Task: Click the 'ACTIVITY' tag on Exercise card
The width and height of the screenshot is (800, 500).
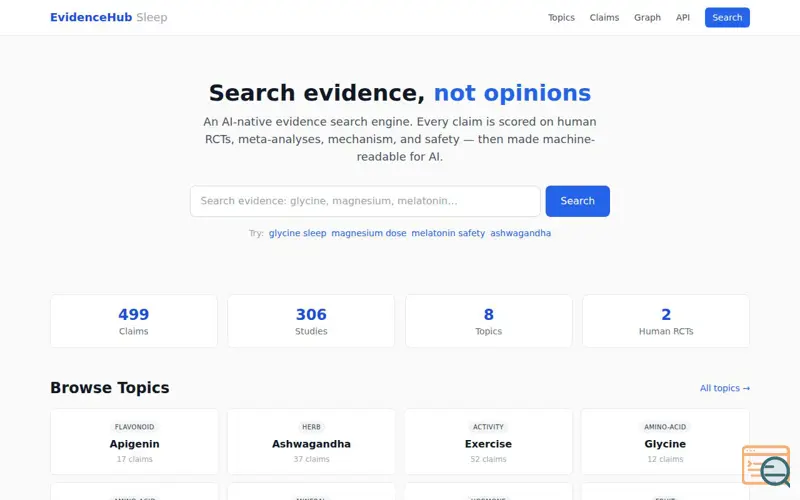Action: tap(488, 427)
